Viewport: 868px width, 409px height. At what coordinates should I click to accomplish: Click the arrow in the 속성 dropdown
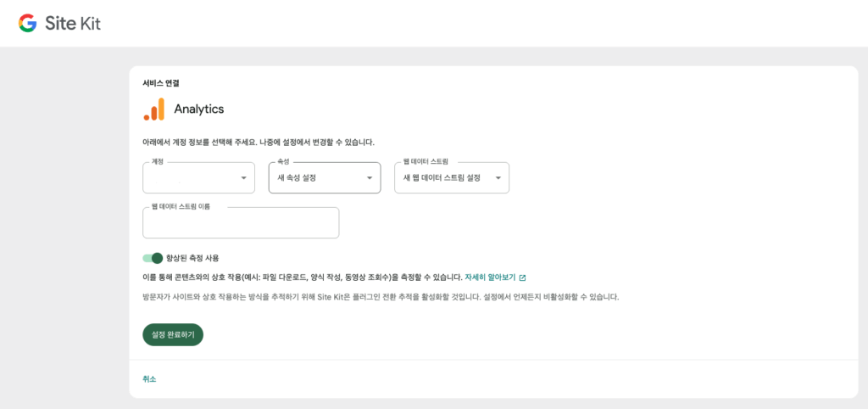[370, 178]
